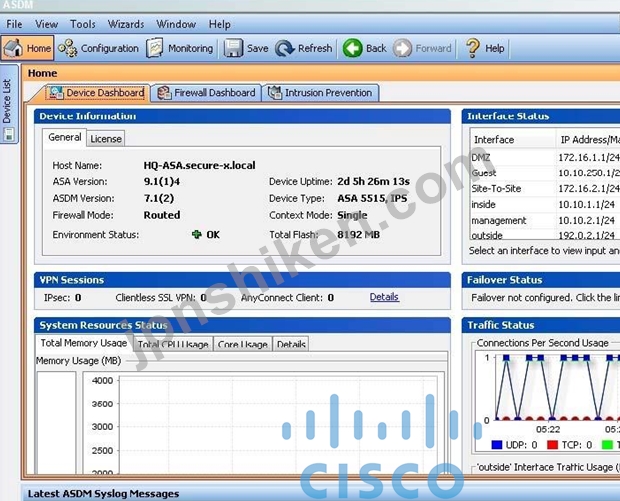Image resolution: width=620 pixels, height=501 pixels.
Task: Open the VPN Sessions Details link
Action: point(384,297)
